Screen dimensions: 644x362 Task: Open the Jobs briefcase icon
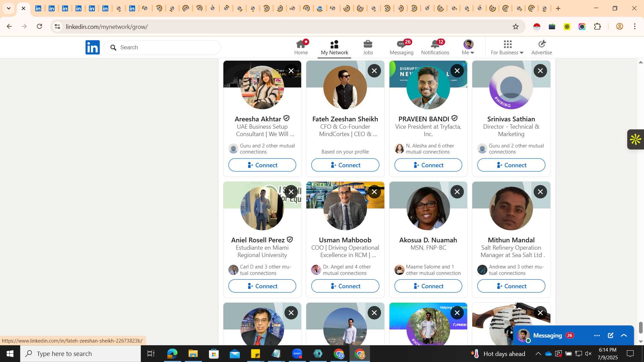(x=368, y=47)
